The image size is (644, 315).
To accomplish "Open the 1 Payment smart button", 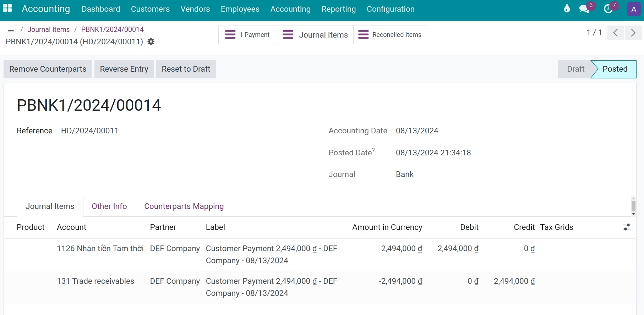I will [x=248, y=35].
